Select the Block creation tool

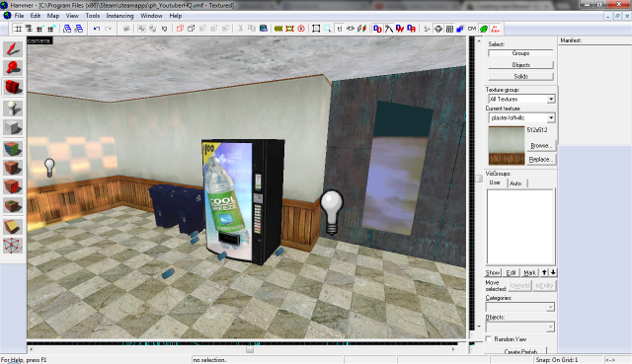13,127
